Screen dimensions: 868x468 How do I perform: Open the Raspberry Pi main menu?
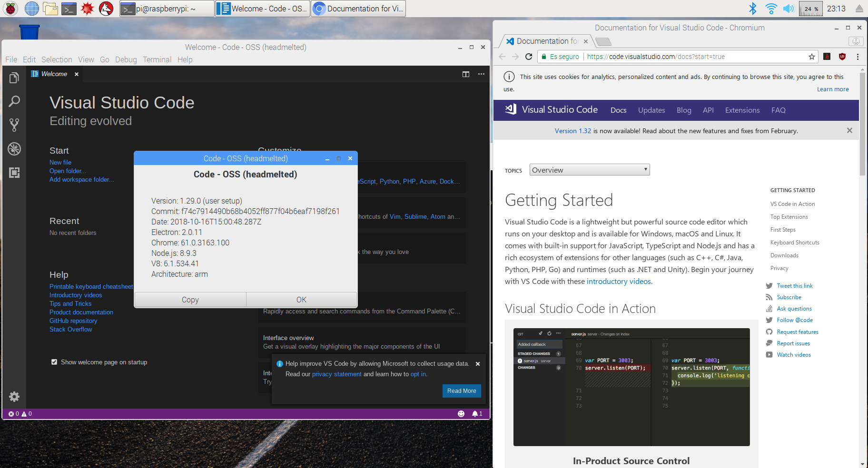[10, 9]
